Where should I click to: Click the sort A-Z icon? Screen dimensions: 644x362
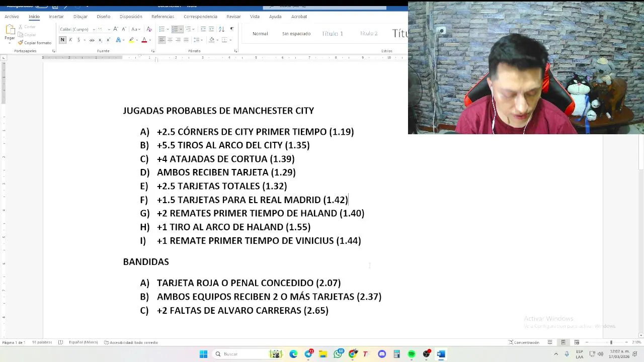click(221, 29)
